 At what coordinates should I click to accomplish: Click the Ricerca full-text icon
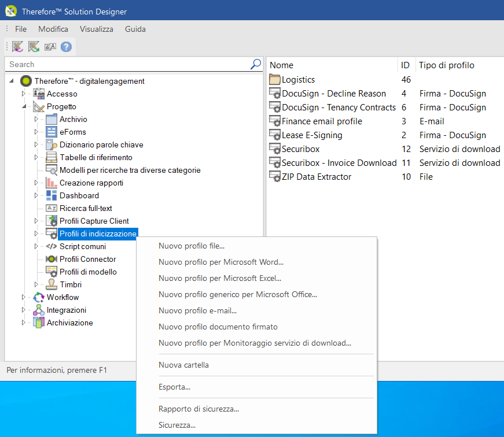(x=51, y=208)
